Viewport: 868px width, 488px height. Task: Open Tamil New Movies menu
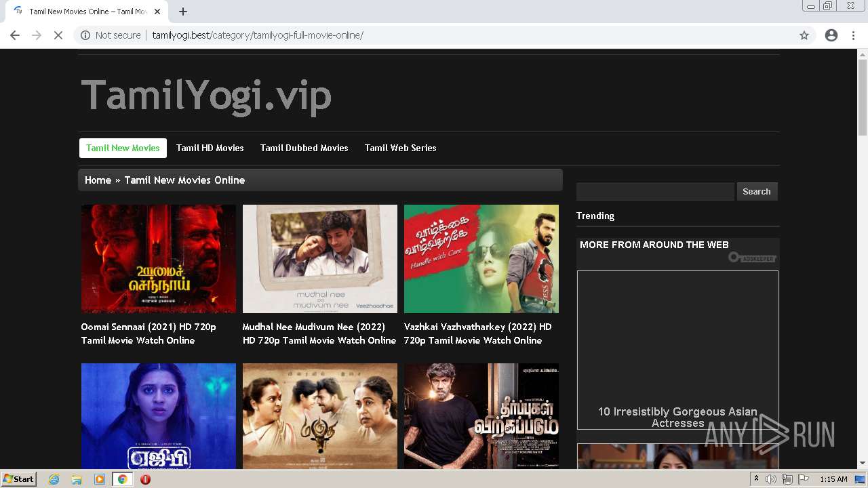point(123,148)
